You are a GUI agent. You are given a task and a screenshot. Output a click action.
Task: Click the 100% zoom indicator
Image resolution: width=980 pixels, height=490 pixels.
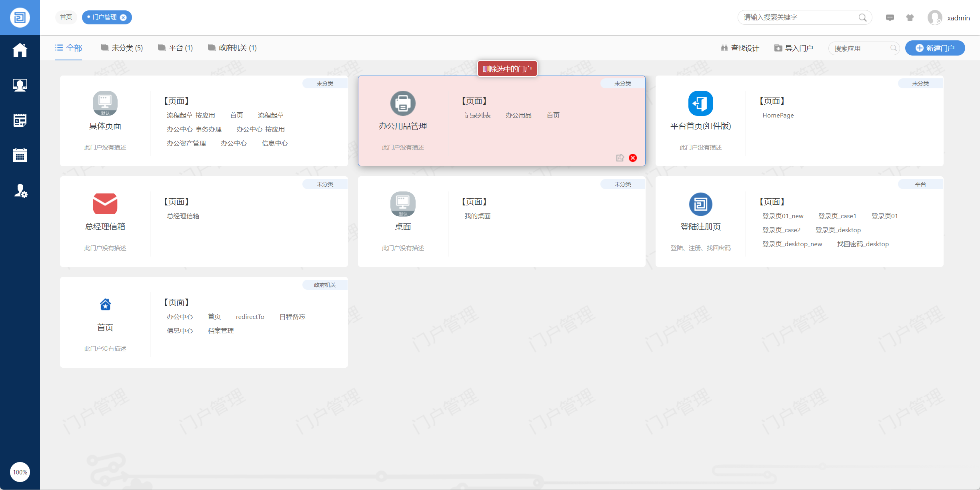(20, 472)
